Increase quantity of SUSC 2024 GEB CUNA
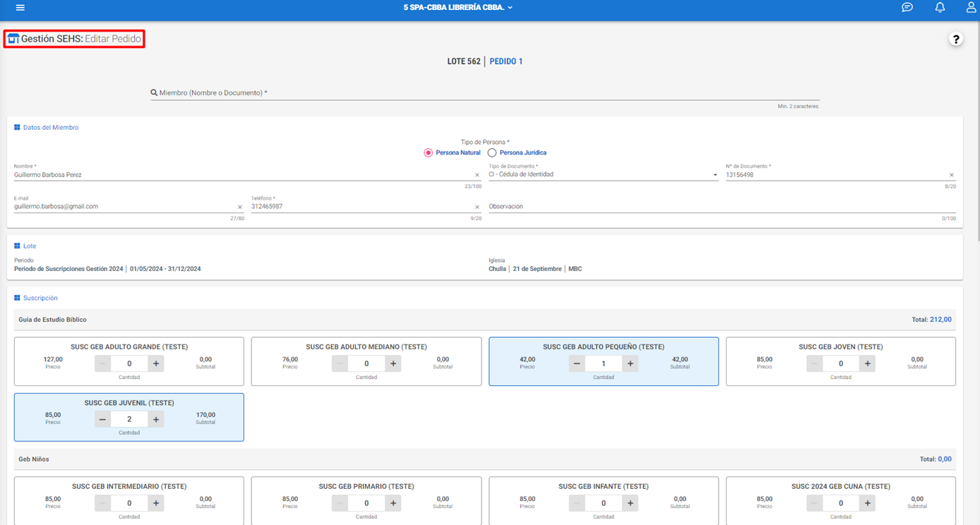The image size is (980, 525). point(868,503)
